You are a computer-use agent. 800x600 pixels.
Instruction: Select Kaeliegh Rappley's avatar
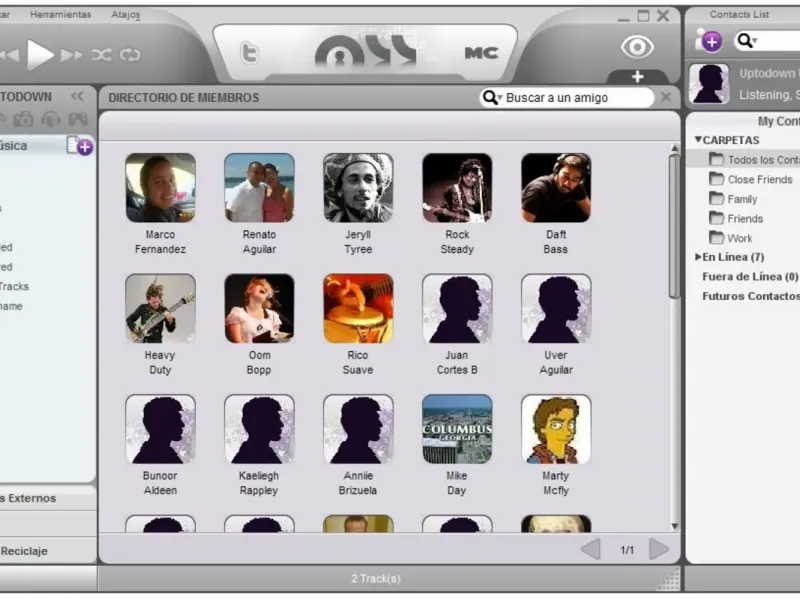tap(259, 429)
